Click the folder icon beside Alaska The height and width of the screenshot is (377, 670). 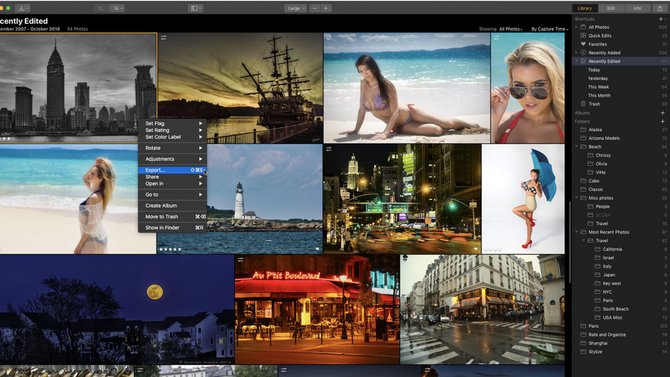pyautogui.click(x=583, y=130)
